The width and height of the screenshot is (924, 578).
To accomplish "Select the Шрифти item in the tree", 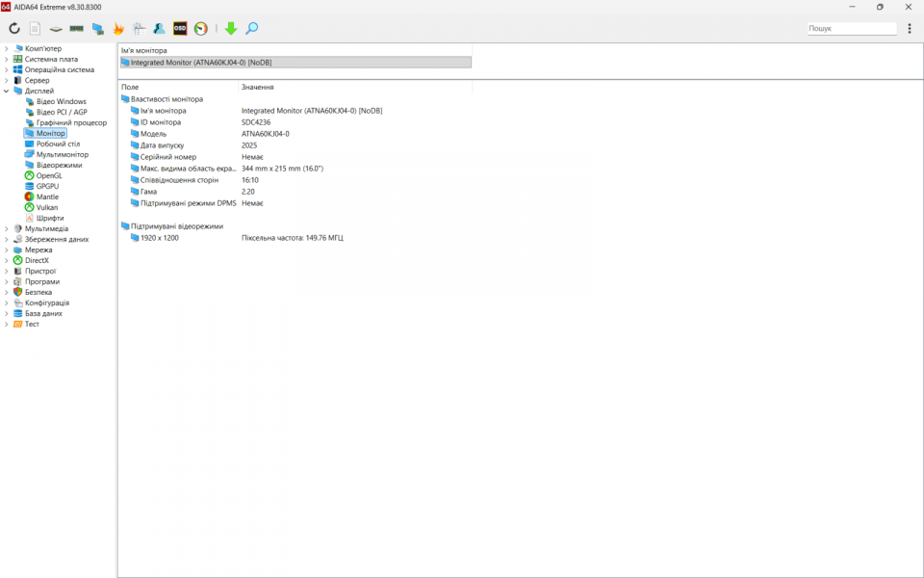I will click(x=49, y=219).
